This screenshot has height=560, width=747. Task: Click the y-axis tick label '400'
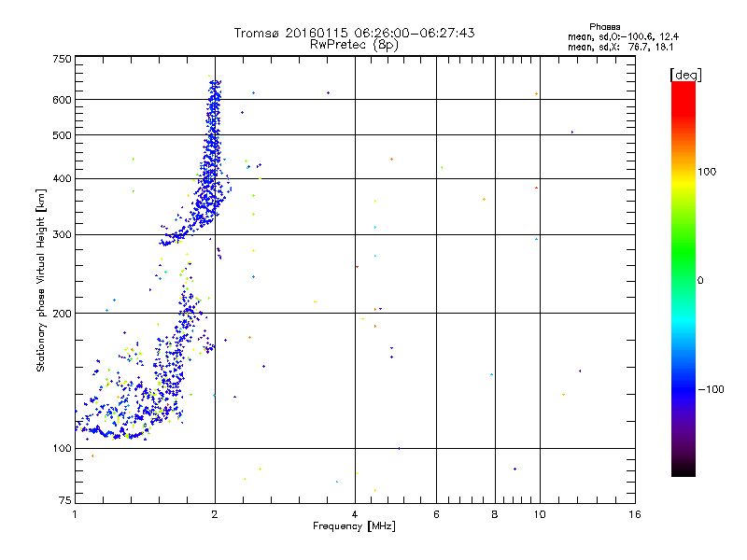click(x=62, y=178)
